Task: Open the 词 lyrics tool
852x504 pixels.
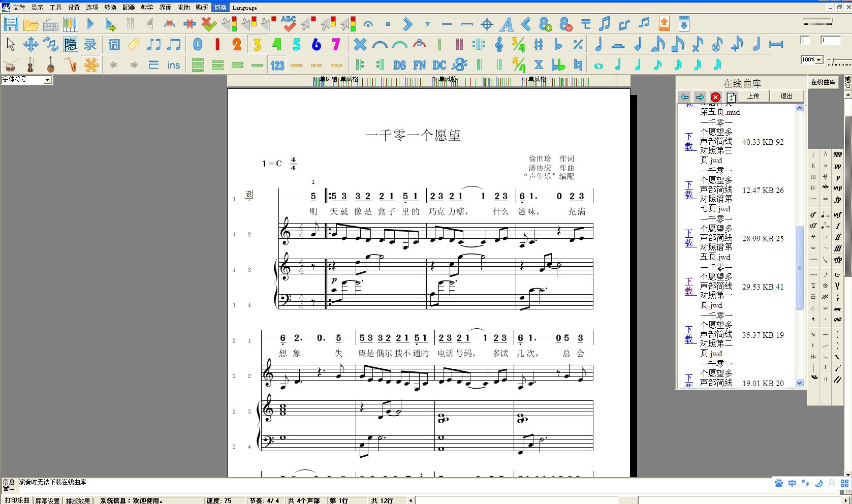Action: click(x=114, y=44)
